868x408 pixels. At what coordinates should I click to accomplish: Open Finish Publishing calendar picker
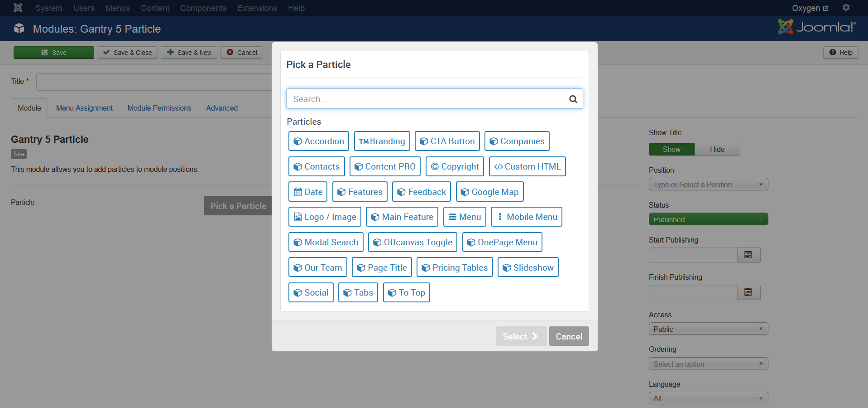click(748, 292)
